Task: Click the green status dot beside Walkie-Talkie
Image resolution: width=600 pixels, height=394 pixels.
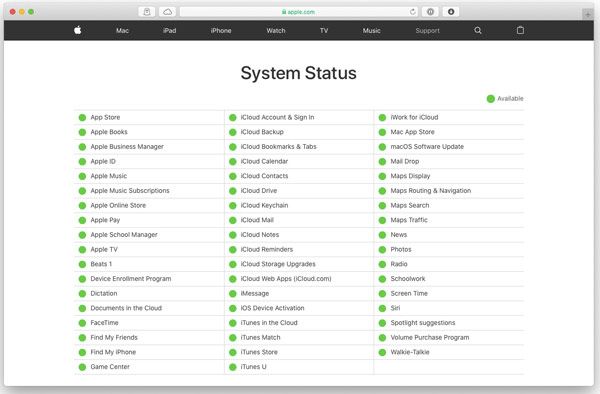Action: (382, 352)
